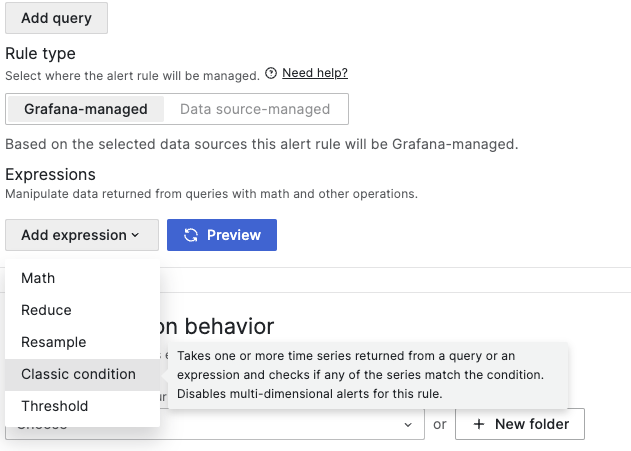Switch to Data source-managed rule type
Screen dimensions: 631x451
click(254, 109)
